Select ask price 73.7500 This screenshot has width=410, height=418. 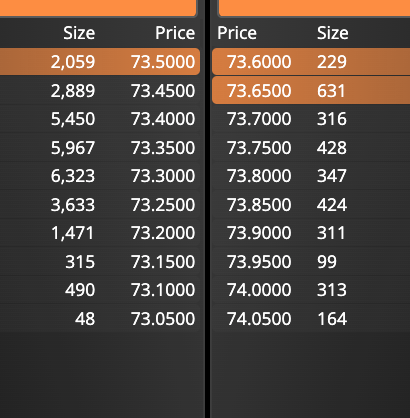(259, 148)
